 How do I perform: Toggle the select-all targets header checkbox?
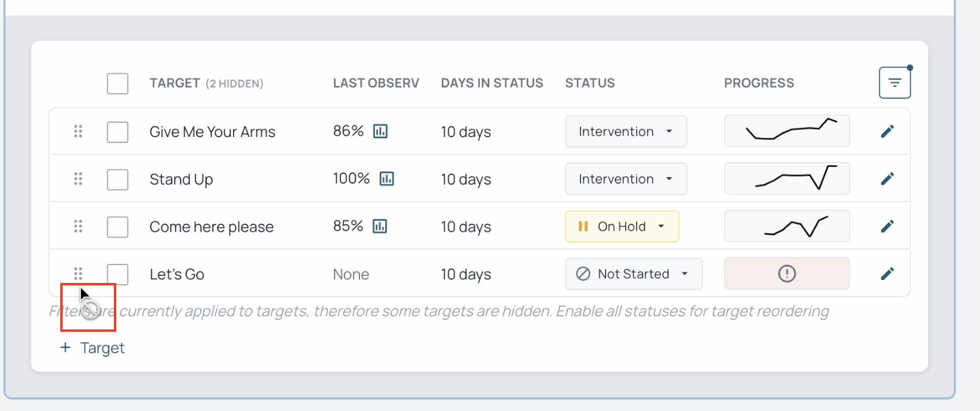tap(117, 83)
